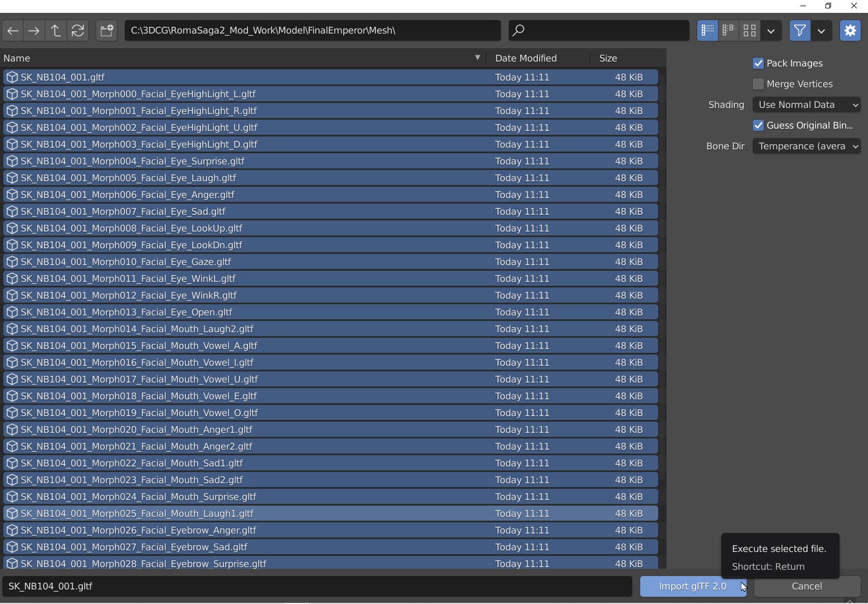Go forward to next folder
Viewport: 868px width, 604px height.
click(x=34, y=30)
